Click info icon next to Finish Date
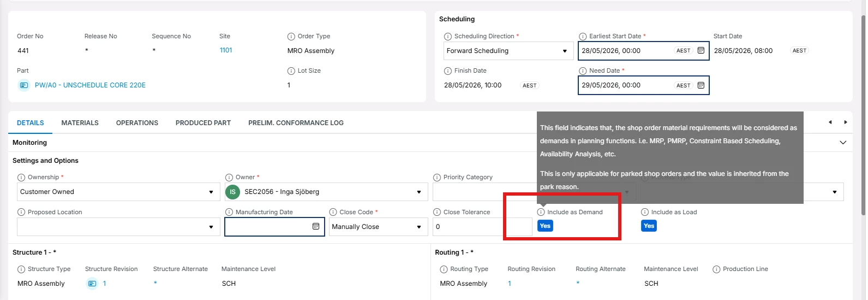 (448, 71)
